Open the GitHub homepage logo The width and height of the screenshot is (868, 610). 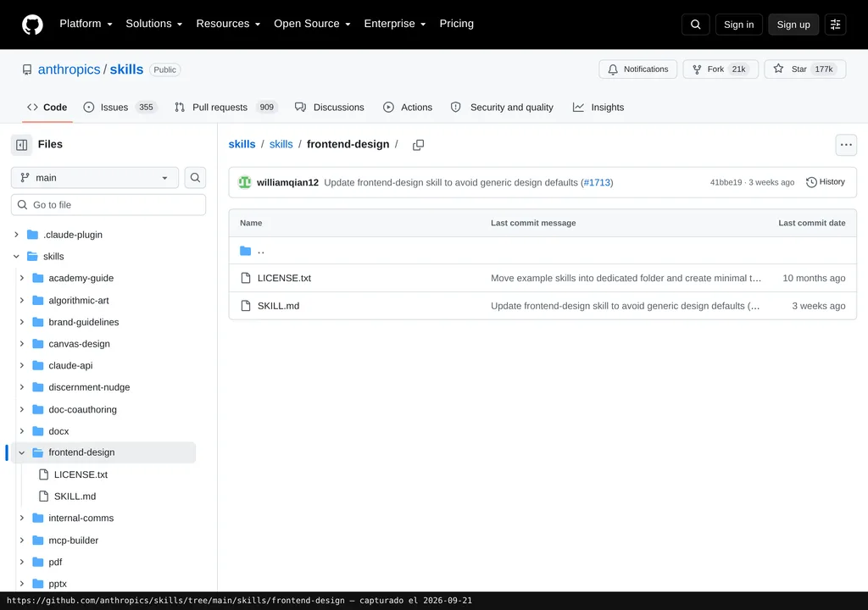32,25
